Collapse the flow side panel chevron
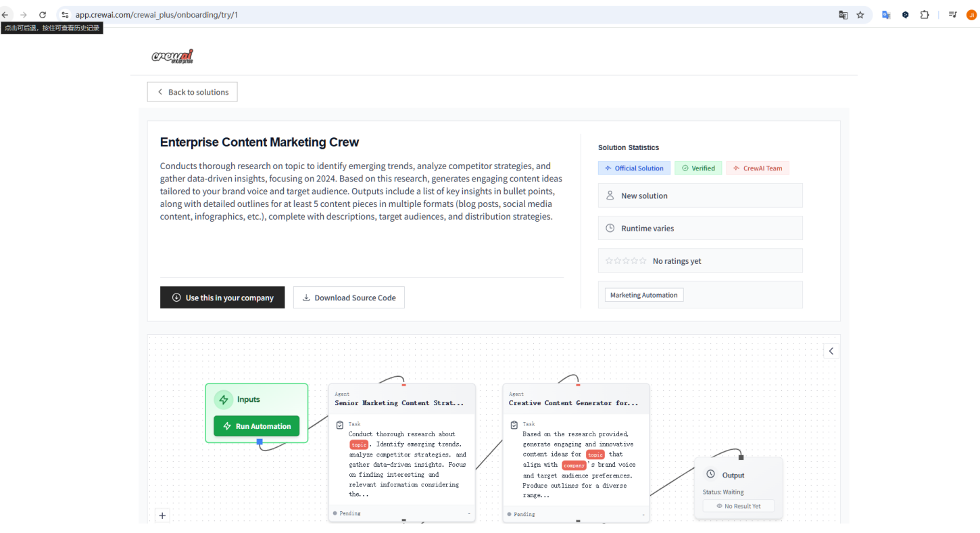Image resolution: width=980 pixels, height=533 pixels. (x=831, y=351)
